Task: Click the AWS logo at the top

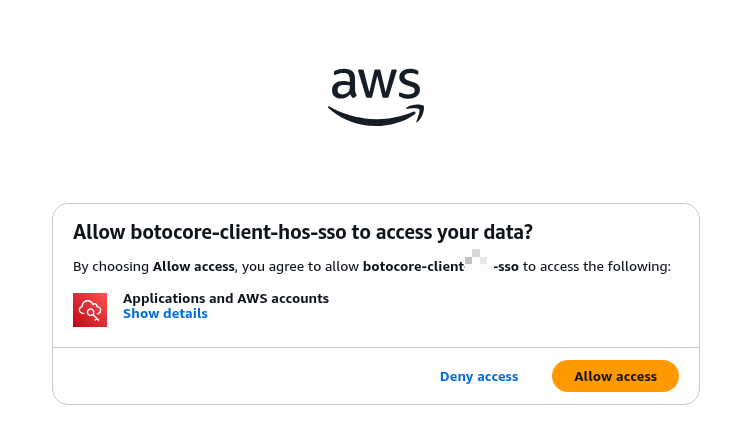Action: click(x=376, y=95)
